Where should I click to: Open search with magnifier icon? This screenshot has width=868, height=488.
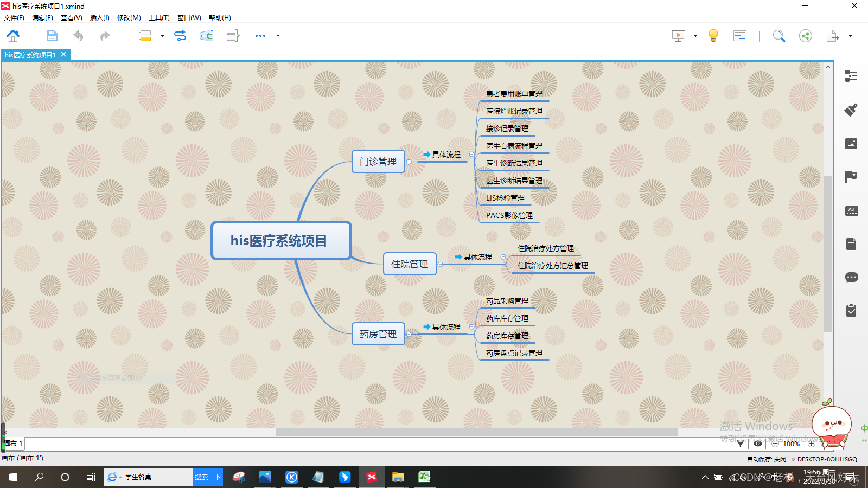tap(779, 36)
